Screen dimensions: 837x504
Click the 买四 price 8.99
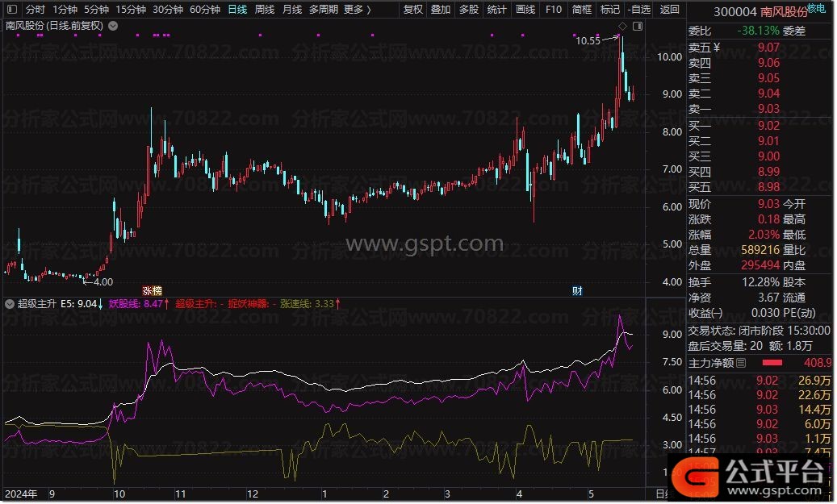(x=768, y=172)
